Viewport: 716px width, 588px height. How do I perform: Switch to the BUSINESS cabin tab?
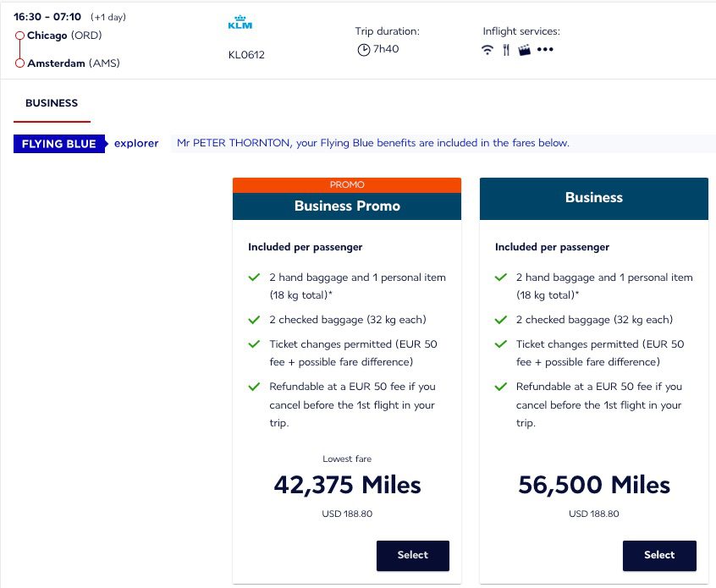tap(52, 102)
